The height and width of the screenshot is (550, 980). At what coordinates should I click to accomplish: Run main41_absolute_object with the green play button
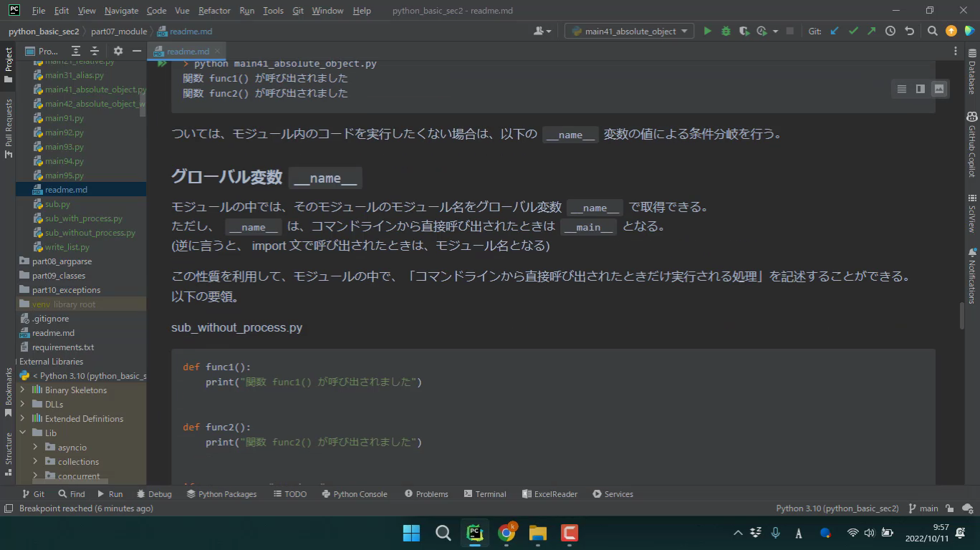707,31
